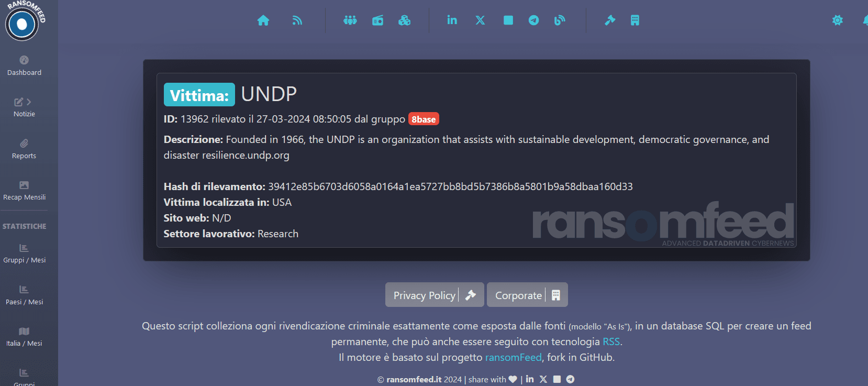Click the Descrizione paragraph text
868x386 pixels.
(466, 147)
